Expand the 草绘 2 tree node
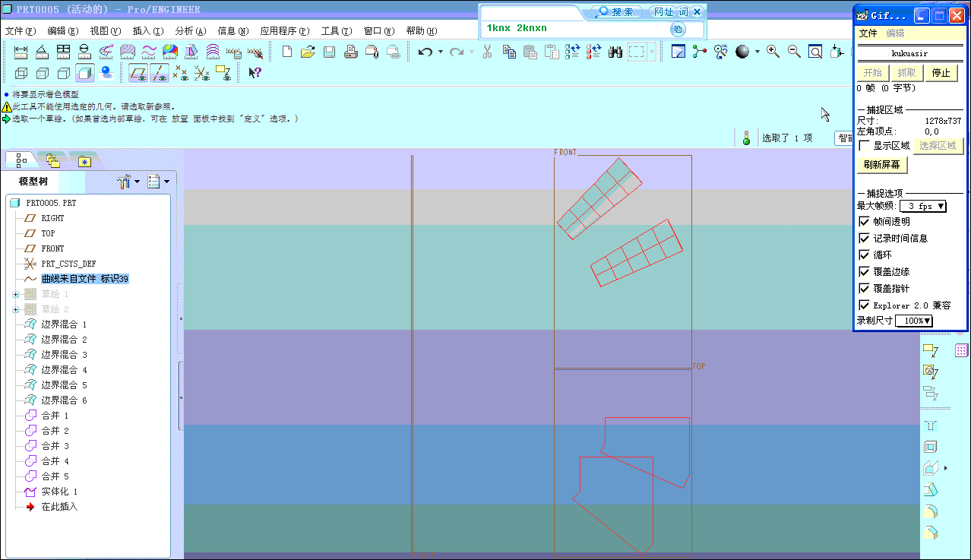971x560 pixels. [x=15, y=309]
